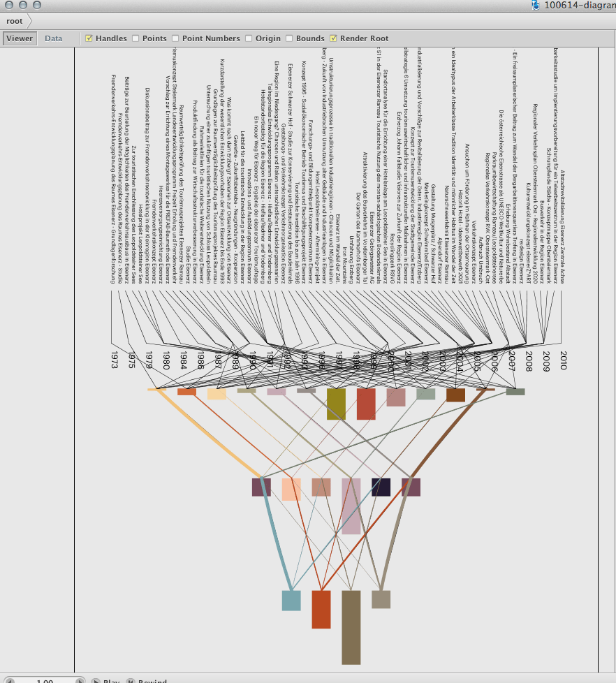Enable the Points checkbox
This screenshot has height=683, width=616.
(135, 38)
